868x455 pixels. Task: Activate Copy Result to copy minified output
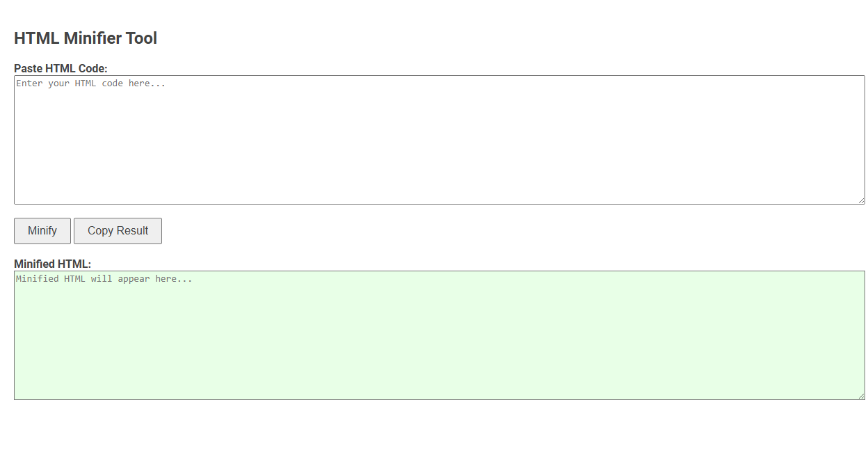tap(118, 230)
